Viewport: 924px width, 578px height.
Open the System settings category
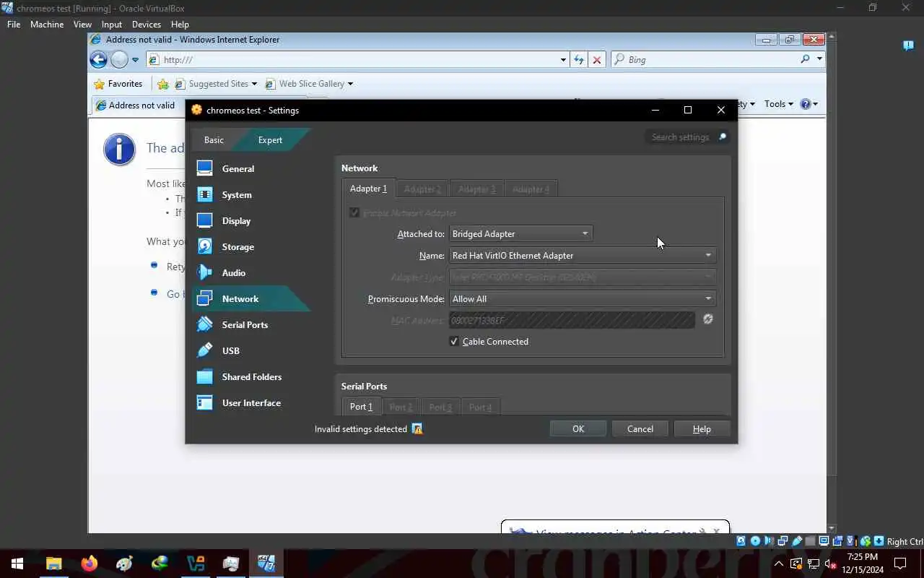[x=251, y=194]
